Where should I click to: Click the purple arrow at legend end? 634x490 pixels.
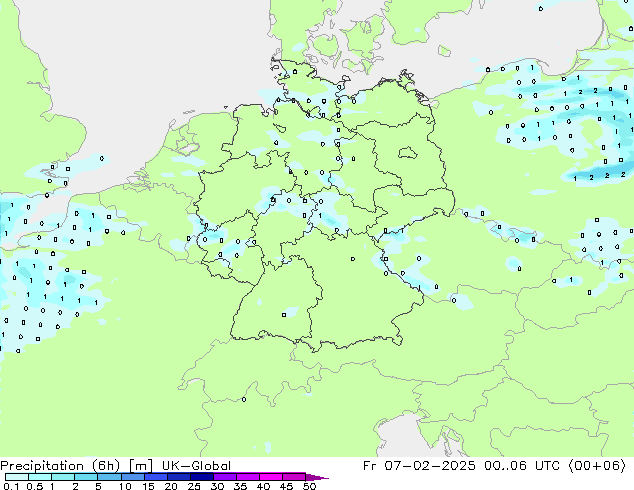click(317, 478)
